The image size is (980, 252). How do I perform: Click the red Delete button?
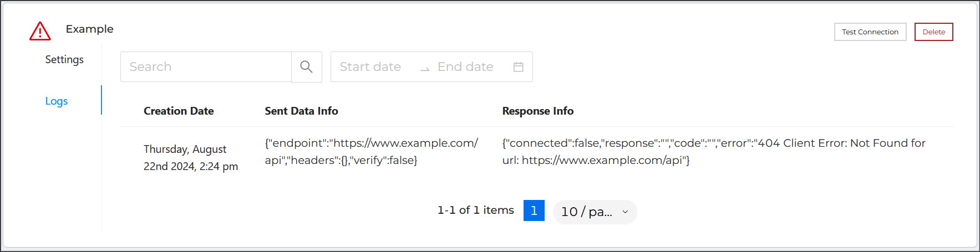click(x=933, y=32)
